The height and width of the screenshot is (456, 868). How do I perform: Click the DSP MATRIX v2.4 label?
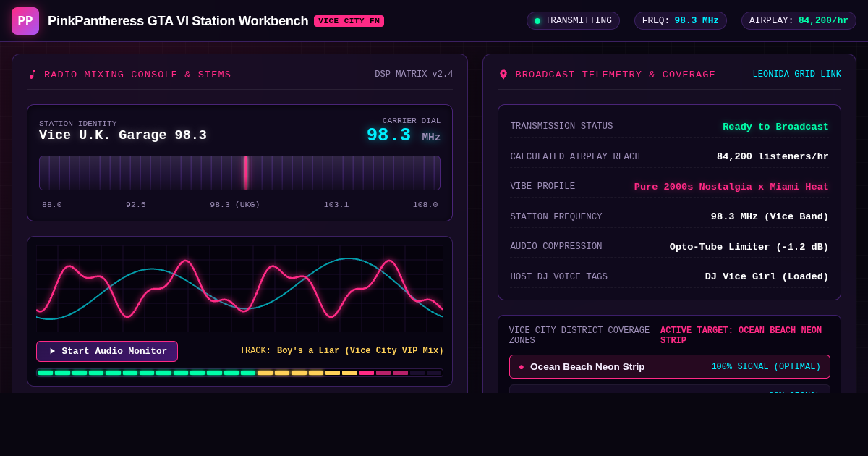pos(414,75)
